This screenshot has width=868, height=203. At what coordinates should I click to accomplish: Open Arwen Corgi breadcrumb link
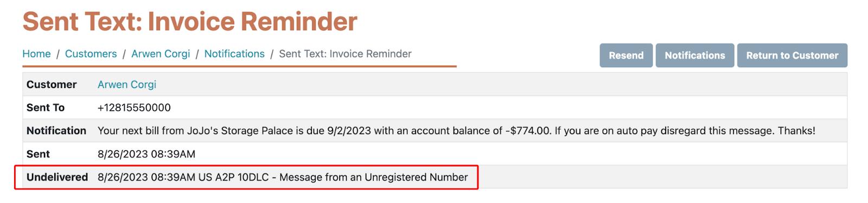pyautogui.click(x=161, y=54)
